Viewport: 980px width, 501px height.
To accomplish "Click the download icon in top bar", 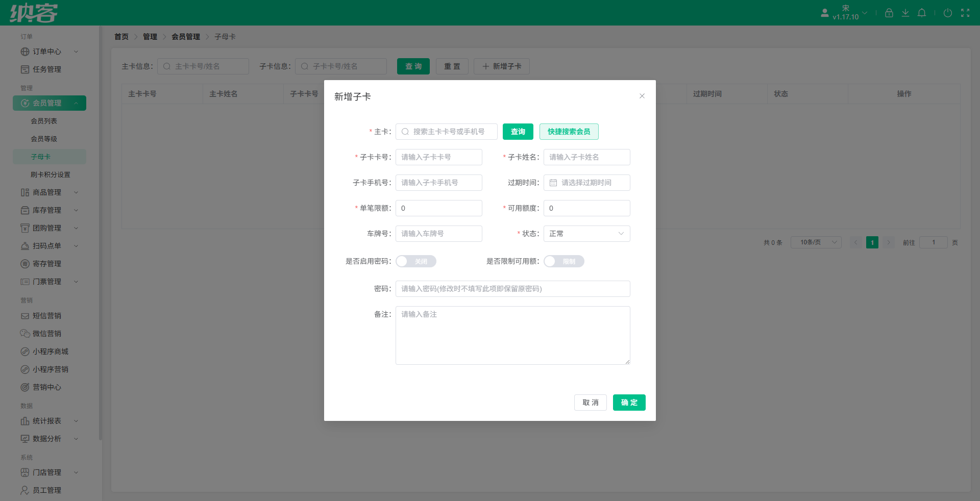I will (905, 13).
